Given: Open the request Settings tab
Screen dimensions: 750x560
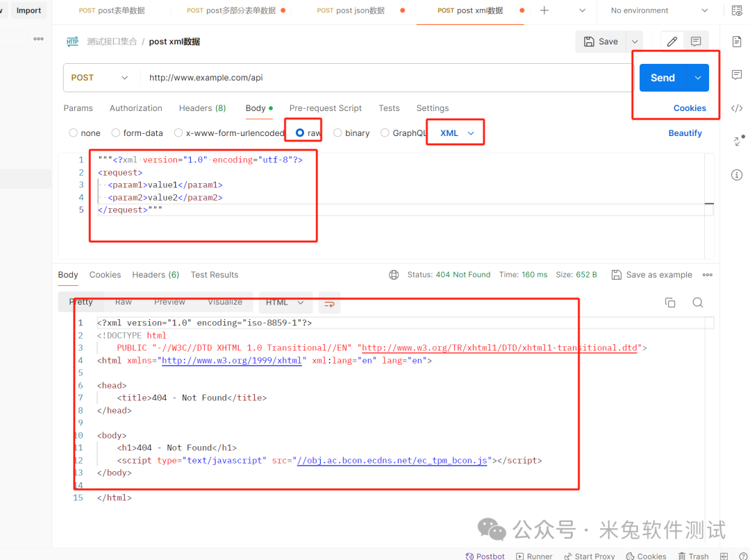Looking at the screenshot, I should tap(433, 108).
